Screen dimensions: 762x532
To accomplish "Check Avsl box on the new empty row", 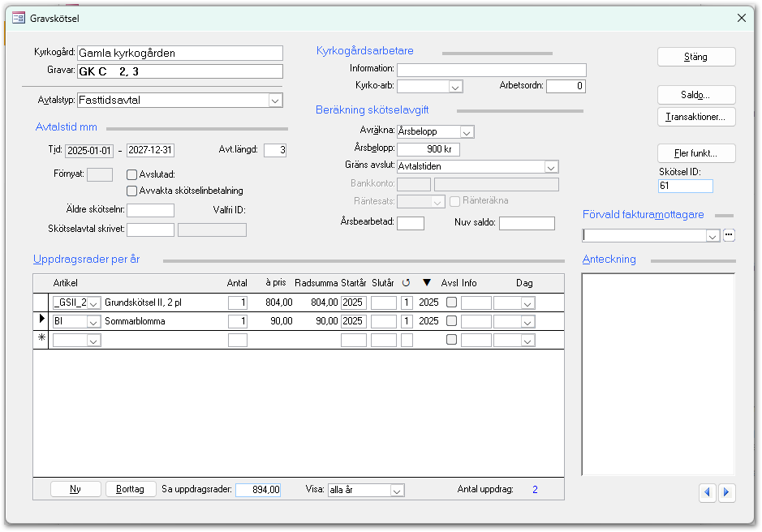I will click(x=451, y=339).
